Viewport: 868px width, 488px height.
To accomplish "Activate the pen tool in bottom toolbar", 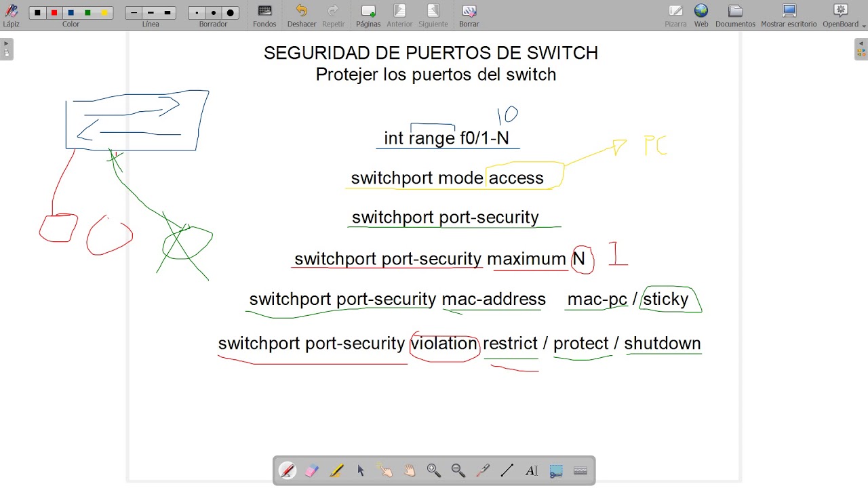I will point(288,470).
